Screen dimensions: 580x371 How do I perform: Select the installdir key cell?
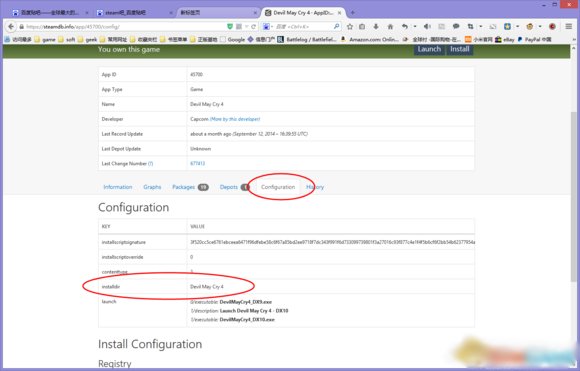point(142,287)
